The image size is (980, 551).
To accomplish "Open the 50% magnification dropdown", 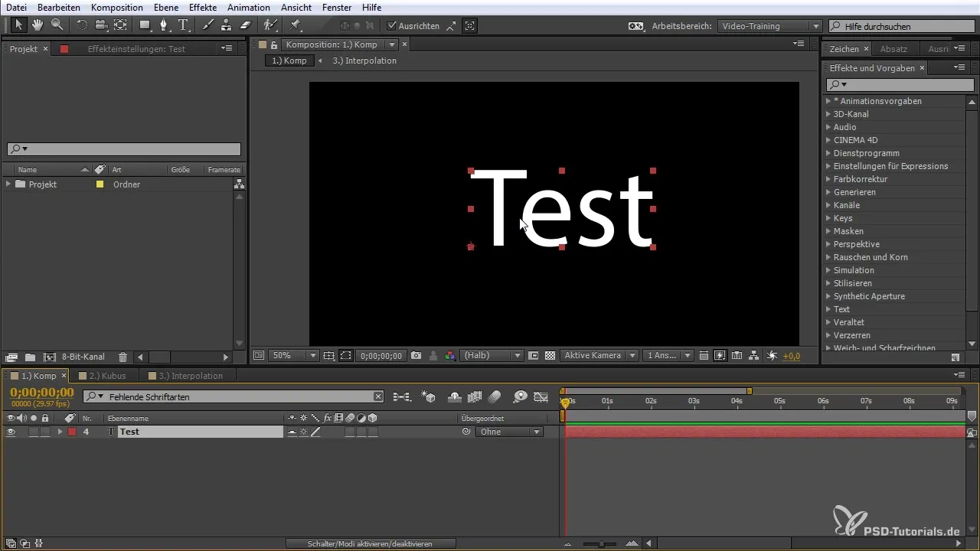I will click(293, 356).
